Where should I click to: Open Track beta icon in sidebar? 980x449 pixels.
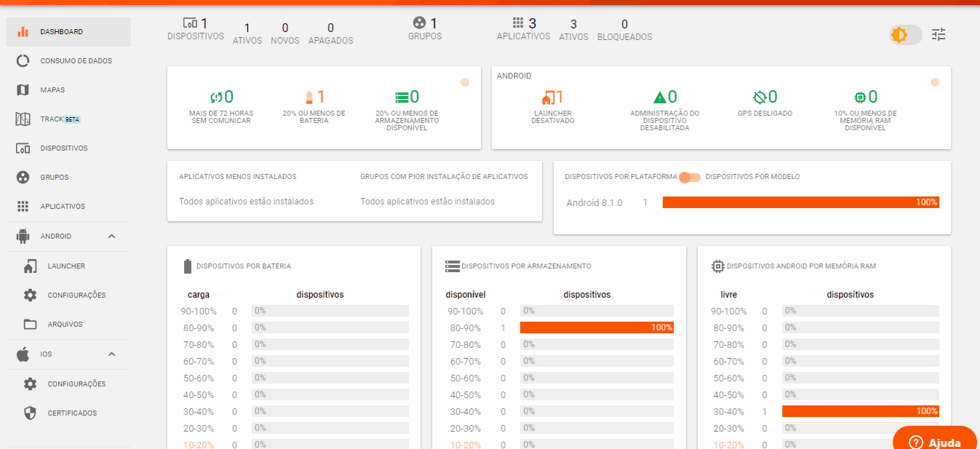[x=23, y=119]
